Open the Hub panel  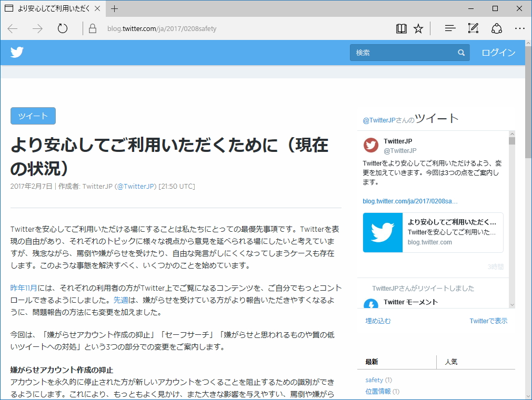click(x=449, y=28)
